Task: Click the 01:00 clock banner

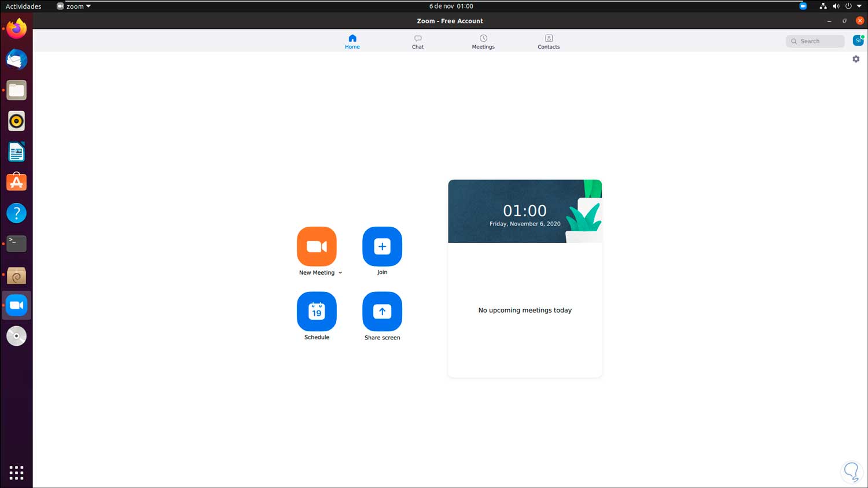Action: [525, 210]
